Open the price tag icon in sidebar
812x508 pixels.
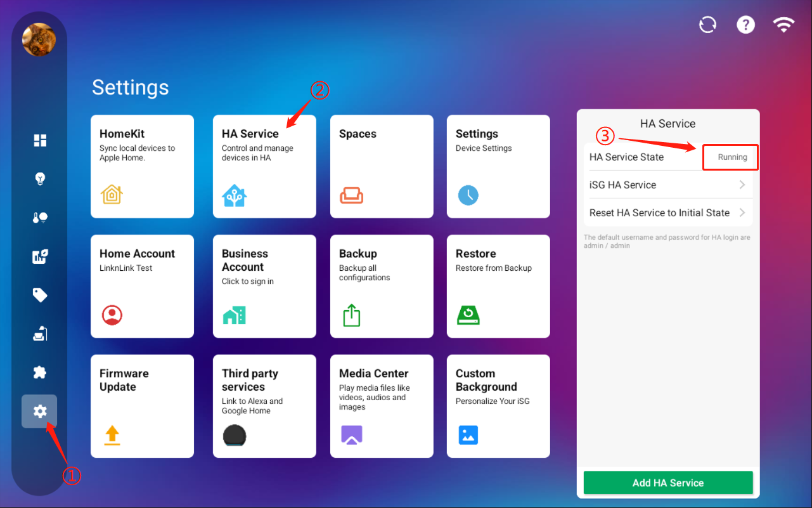point(40,295)
